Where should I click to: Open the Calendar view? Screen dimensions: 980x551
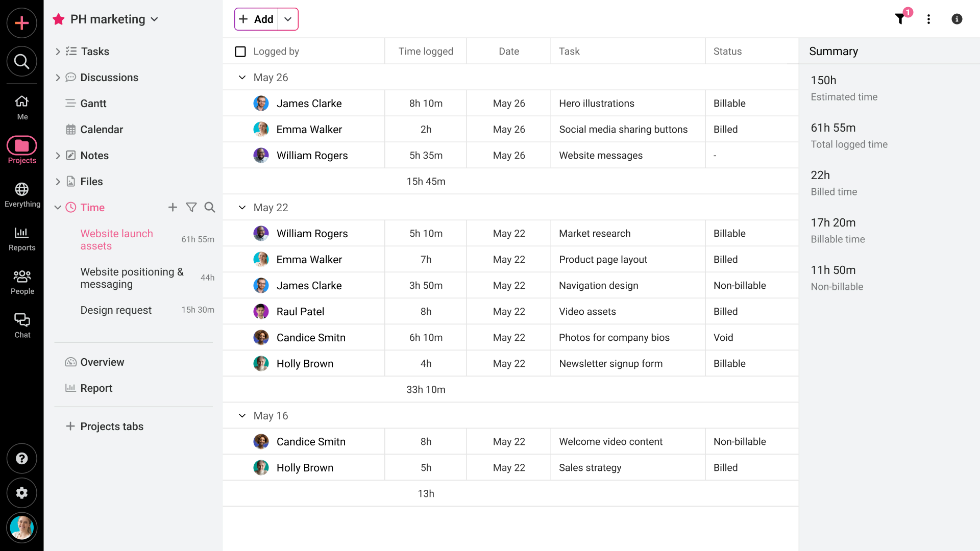[102, 129]
